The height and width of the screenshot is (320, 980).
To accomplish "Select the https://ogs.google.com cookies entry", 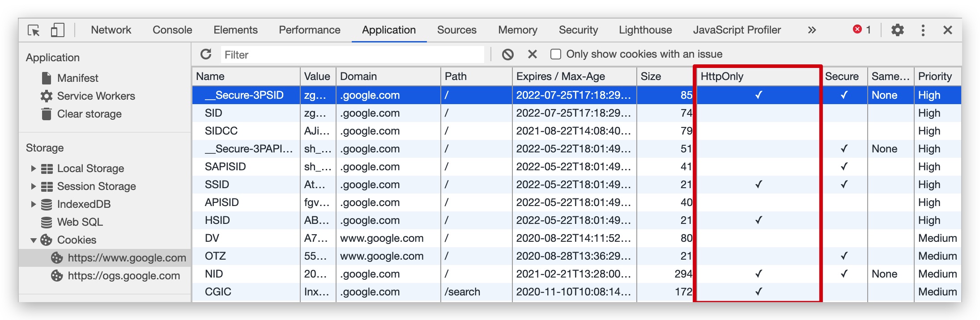I will click(x=124, y=276).
